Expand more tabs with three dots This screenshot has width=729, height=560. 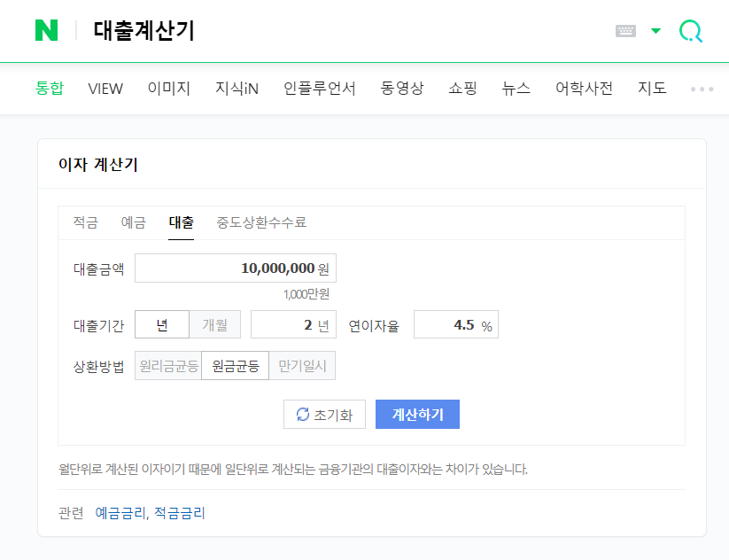click(x=702, y=89)
